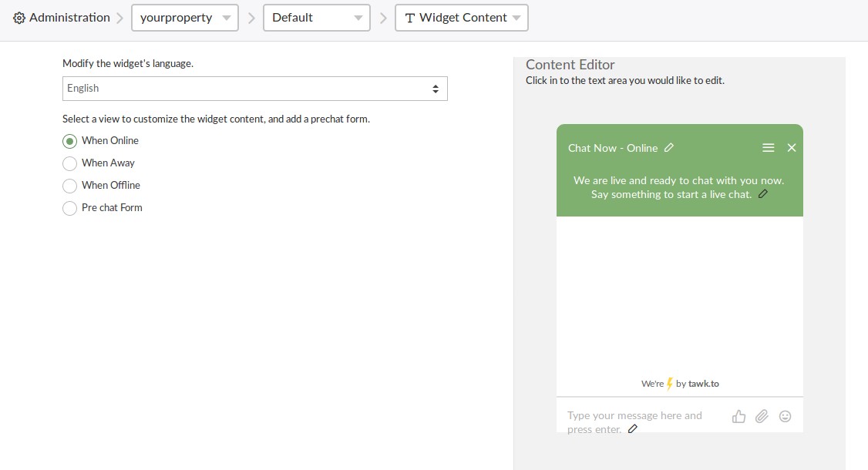Click the paperclip attachment icon
This screenshot has width=868, height=470.
762,416
